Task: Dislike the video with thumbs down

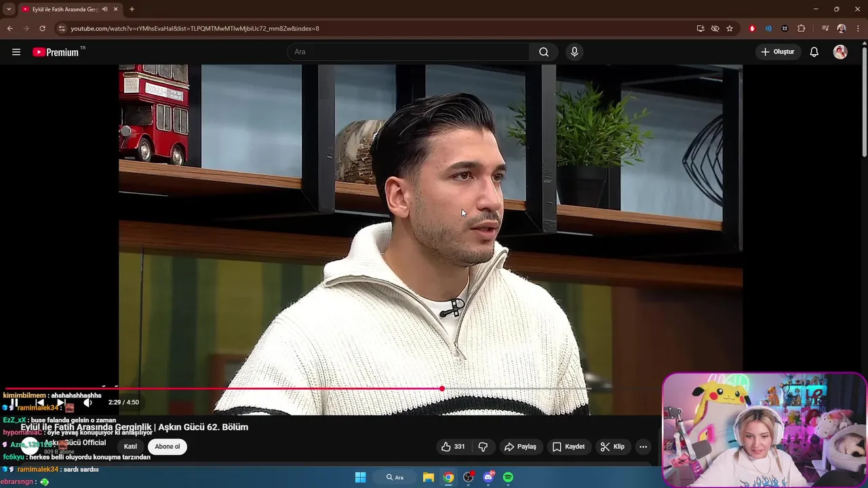Action: 483,447
